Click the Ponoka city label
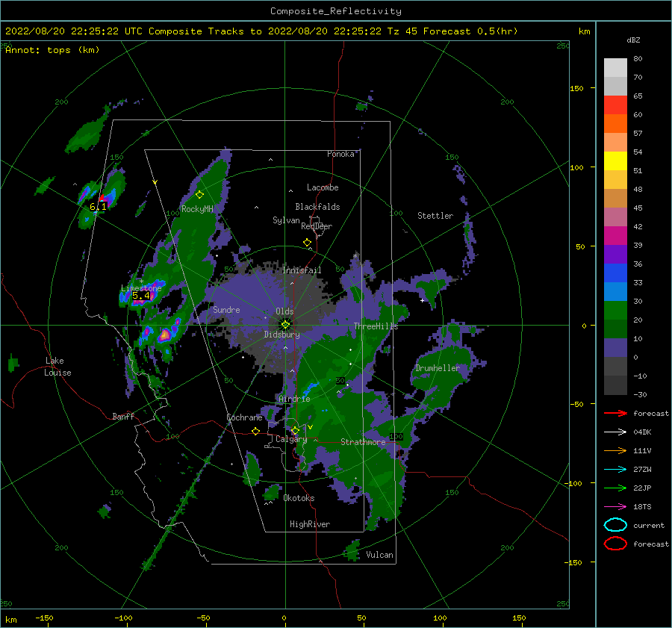Image resolution: width=672 pixels, height=628 pixels. tap(340, 154)
